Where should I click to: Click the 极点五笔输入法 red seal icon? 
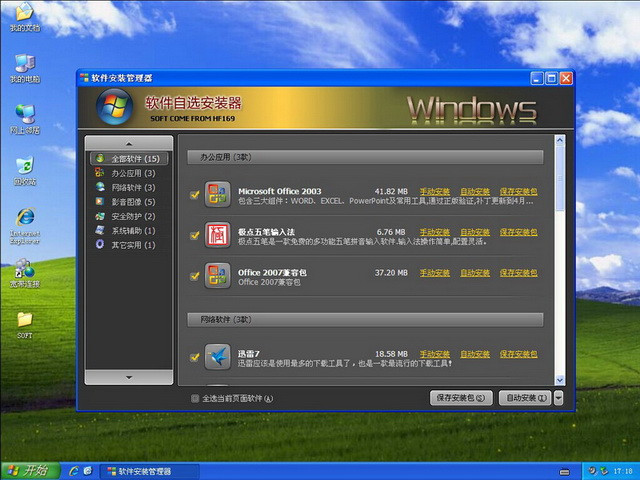click(x=218, y=235)
